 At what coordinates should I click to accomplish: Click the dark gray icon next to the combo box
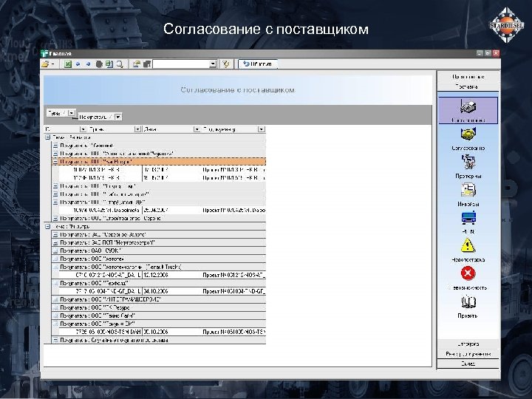147,64
